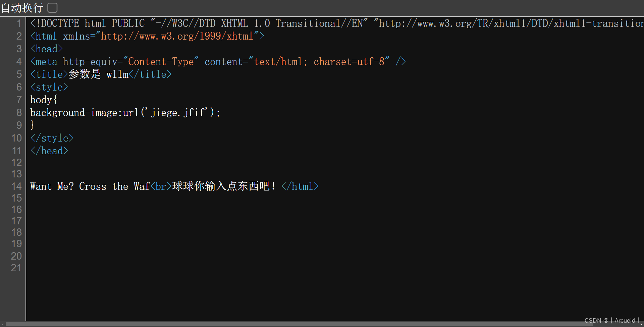Viewport: 644px width, 327px height.
Task: Click the DTD URL string on line 1
Action: click(x=508, y=23)
